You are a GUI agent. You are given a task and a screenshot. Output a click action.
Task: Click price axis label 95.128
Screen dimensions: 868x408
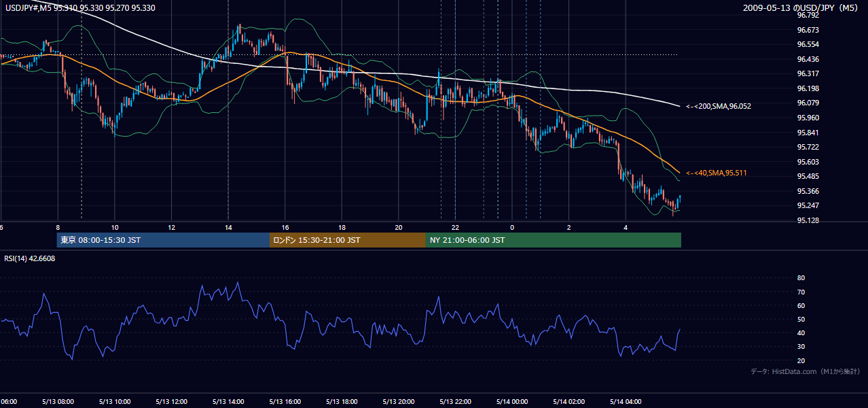(808, 220)
